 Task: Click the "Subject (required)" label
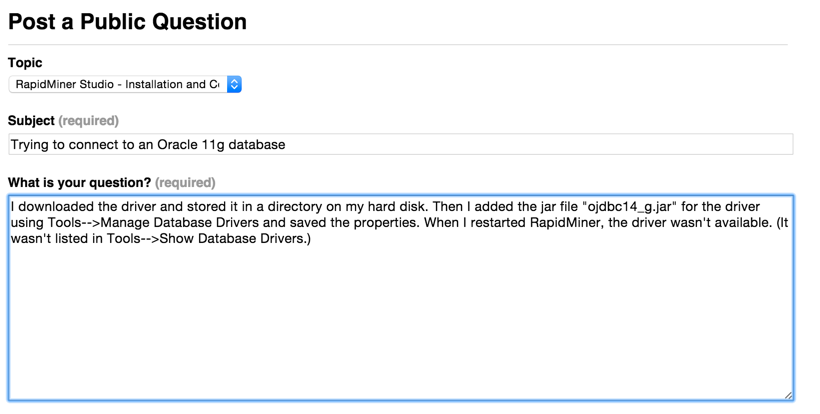click(x=63, y=121)
